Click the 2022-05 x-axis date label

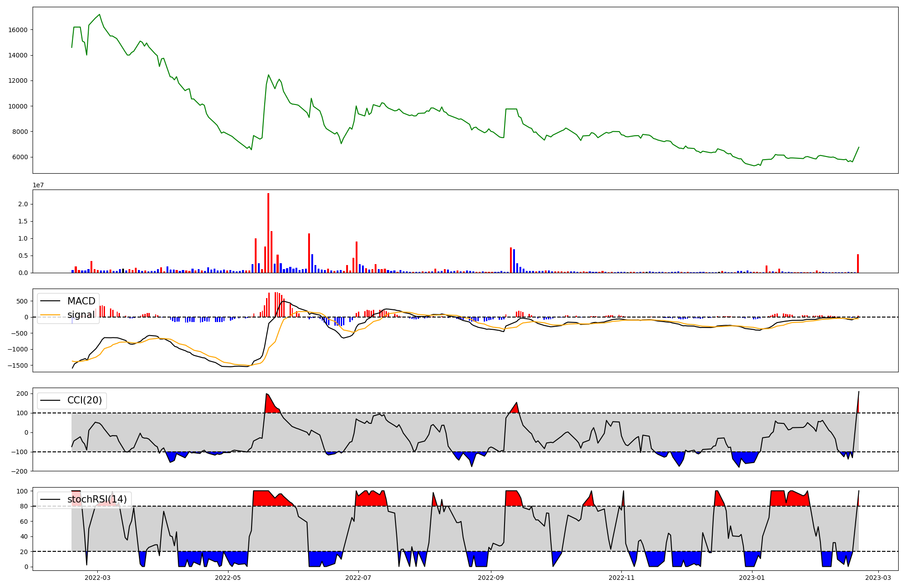point(228,578)
